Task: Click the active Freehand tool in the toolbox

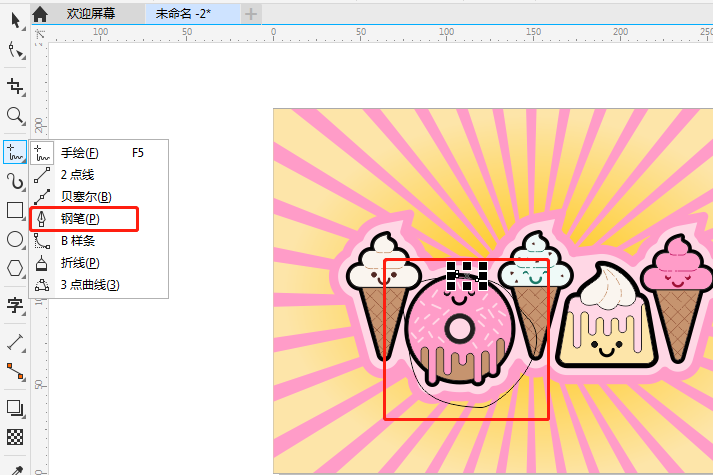Action: coord(15,152)
